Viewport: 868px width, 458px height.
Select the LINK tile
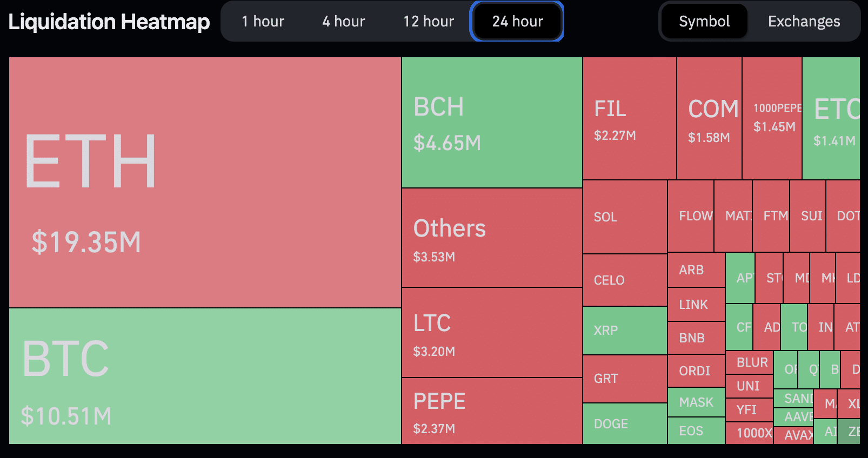696,305
